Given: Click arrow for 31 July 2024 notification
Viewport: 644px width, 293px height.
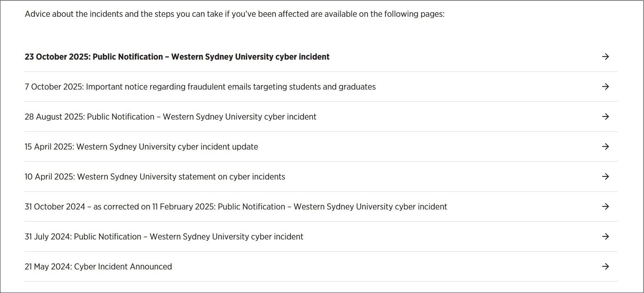Looking at the screenshot, I should point(605,237).
